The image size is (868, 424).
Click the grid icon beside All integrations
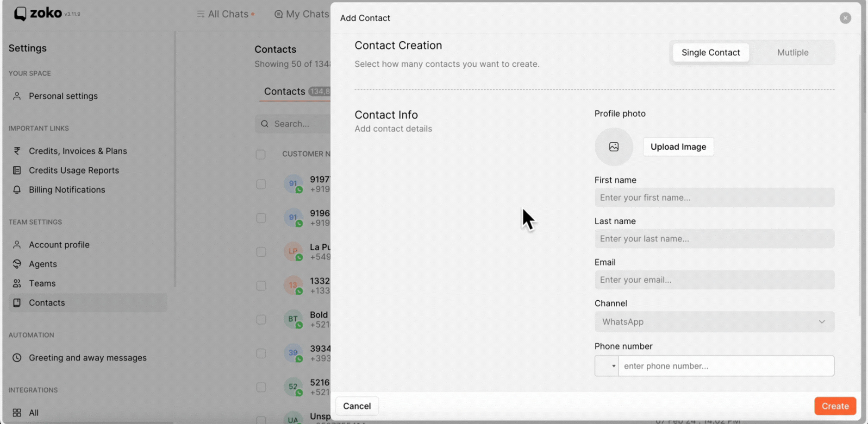(x=17, y=412)
